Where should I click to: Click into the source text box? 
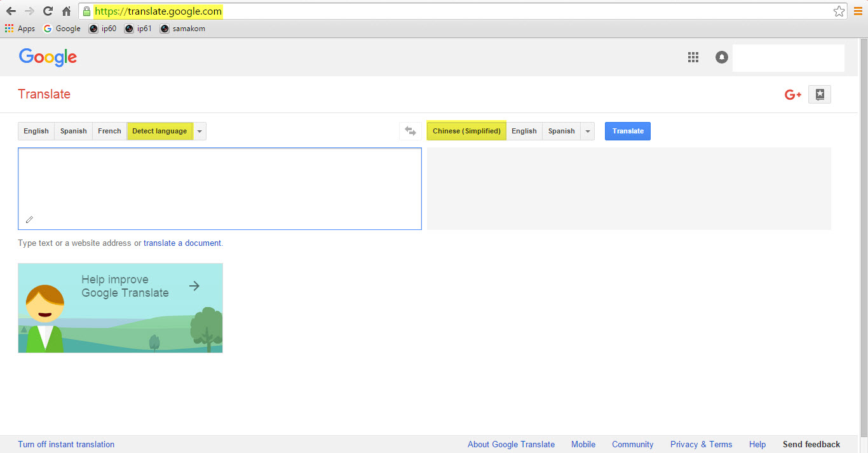[220, 189]
